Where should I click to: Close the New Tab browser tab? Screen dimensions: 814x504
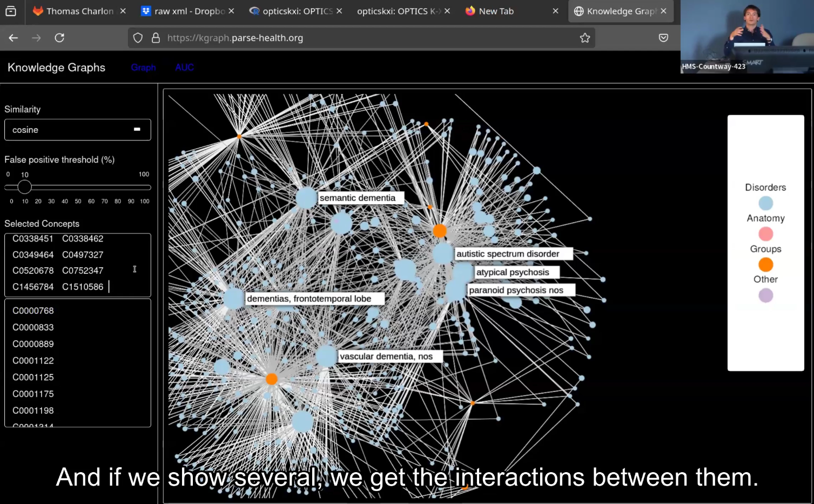coord(555,11)
